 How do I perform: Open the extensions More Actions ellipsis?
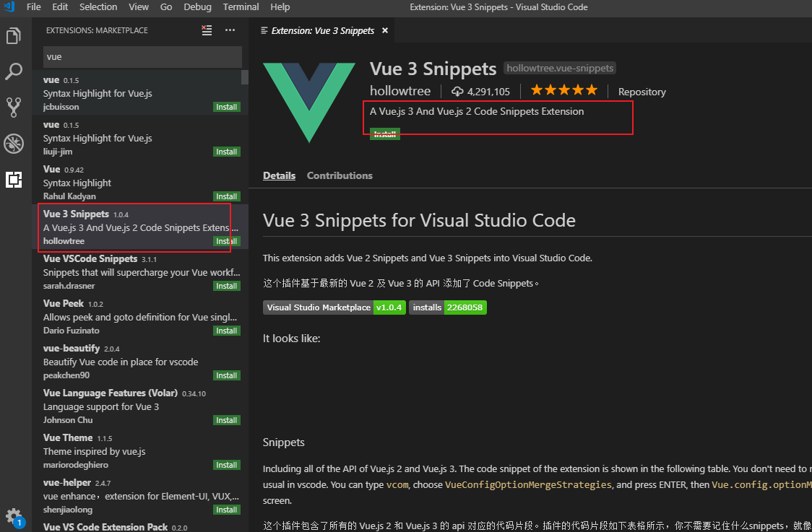click(x=230, y=30)
